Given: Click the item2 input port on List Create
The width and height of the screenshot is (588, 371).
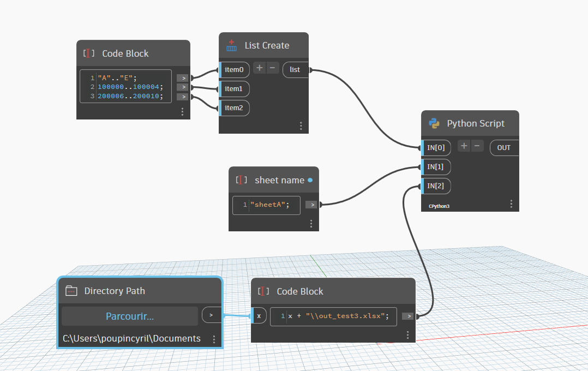Looking at the screenshot, I should click(233, 108).
